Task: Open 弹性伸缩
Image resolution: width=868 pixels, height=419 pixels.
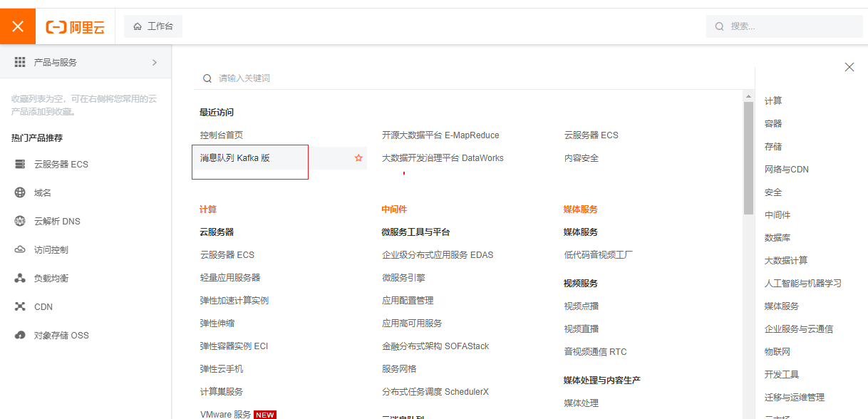Action: coord(217,324)
